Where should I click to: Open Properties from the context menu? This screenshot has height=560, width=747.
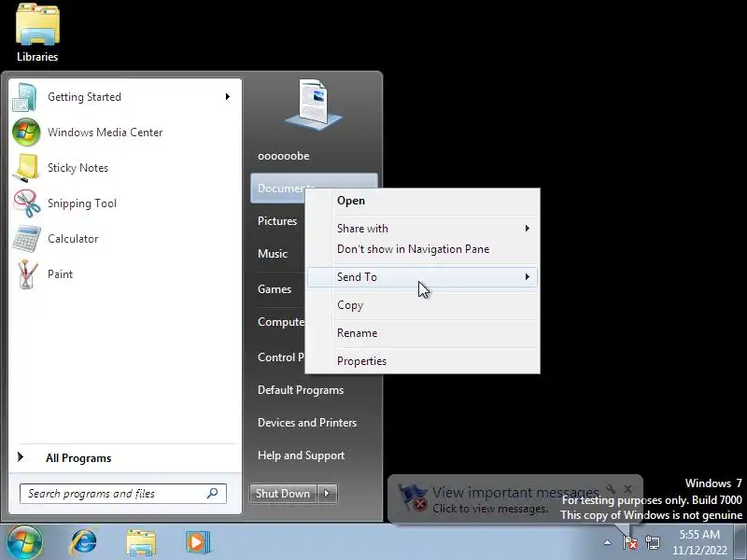[423, 361]
